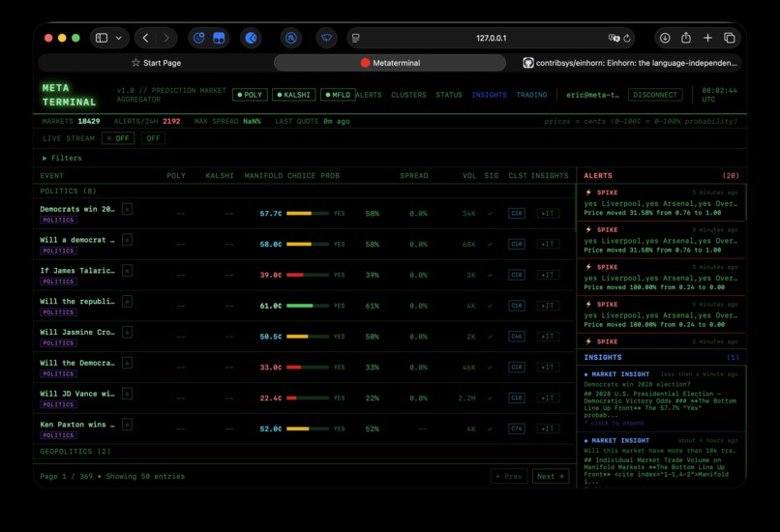The width and height of the screenshot is (780, 532).
Task: Expand the GEOPOLITICS (2) group
Action: tap(75, 452)
